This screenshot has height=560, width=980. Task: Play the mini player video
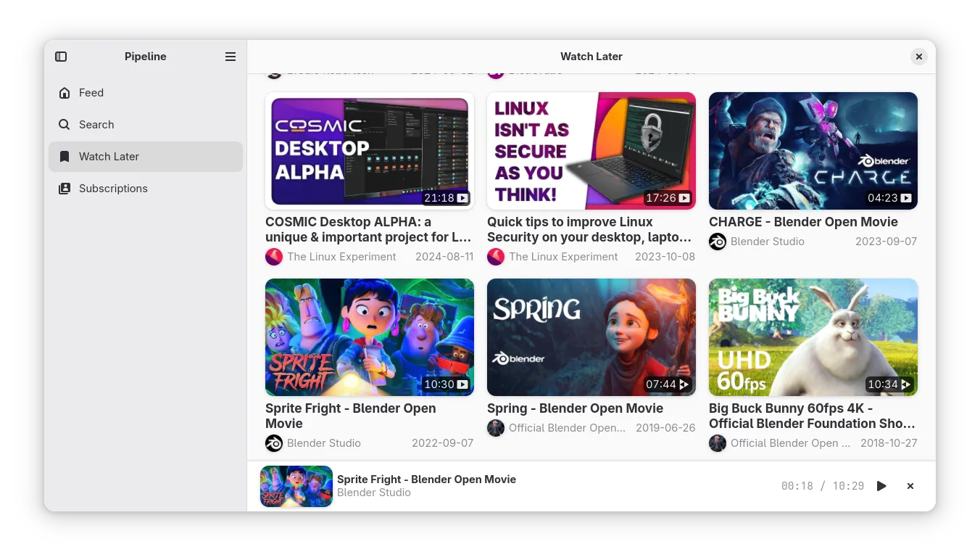coord(881,486)
